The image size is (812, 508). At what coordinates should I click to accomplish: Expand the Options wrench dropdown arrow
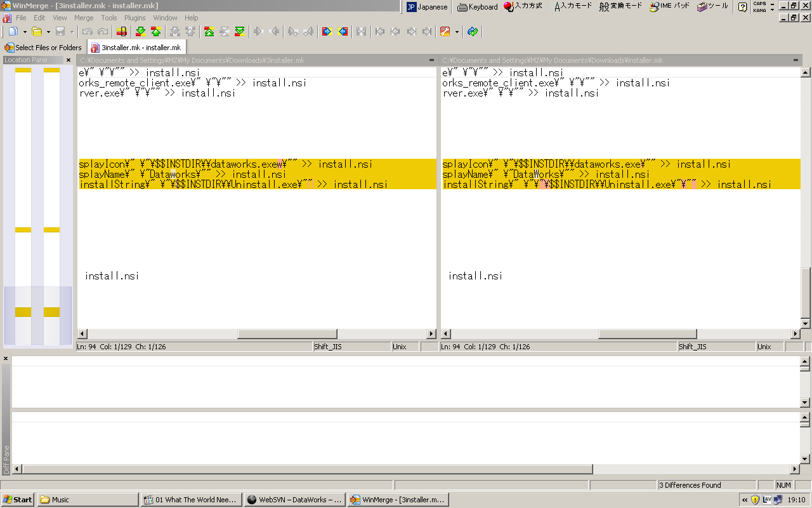(x=456, y=32)
